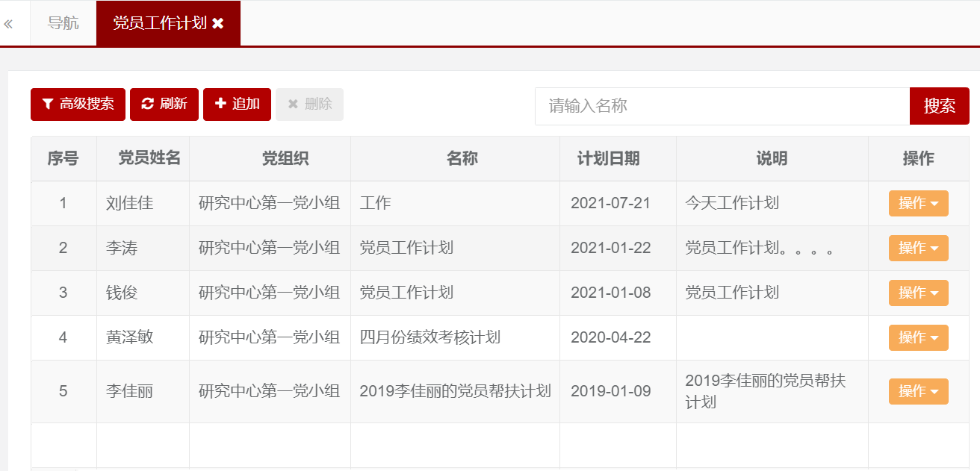980x471 pixels.
Task: Click the 计划日期 column header
Action: click(618, 158)
